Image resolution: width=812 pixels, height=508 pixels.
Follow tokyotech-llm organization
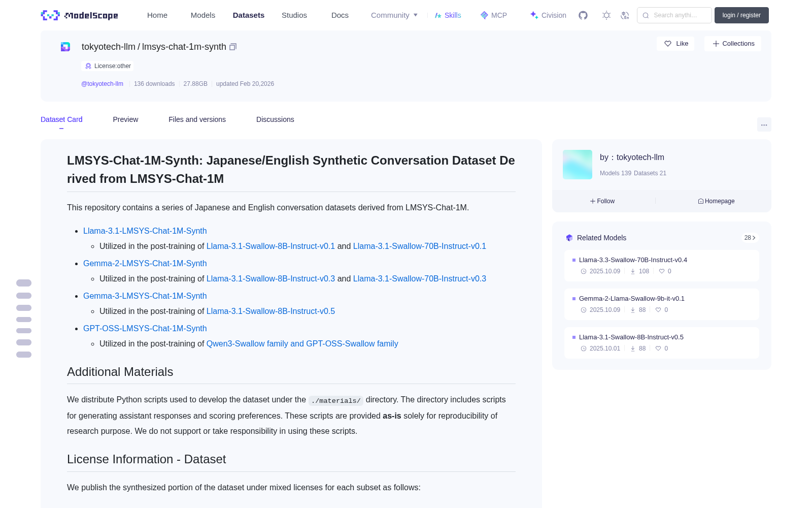click(602, 201)
